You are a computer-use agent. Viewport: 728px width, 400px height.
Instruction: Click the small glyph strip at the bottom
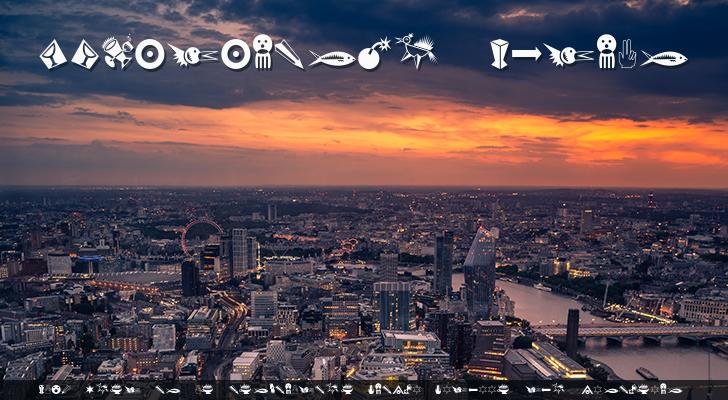(x=364, y=389)
